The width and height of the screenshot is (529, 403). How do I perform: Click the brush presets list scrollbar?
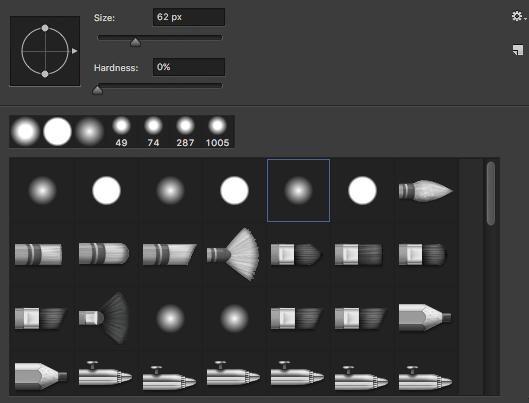tap(491, 193)
